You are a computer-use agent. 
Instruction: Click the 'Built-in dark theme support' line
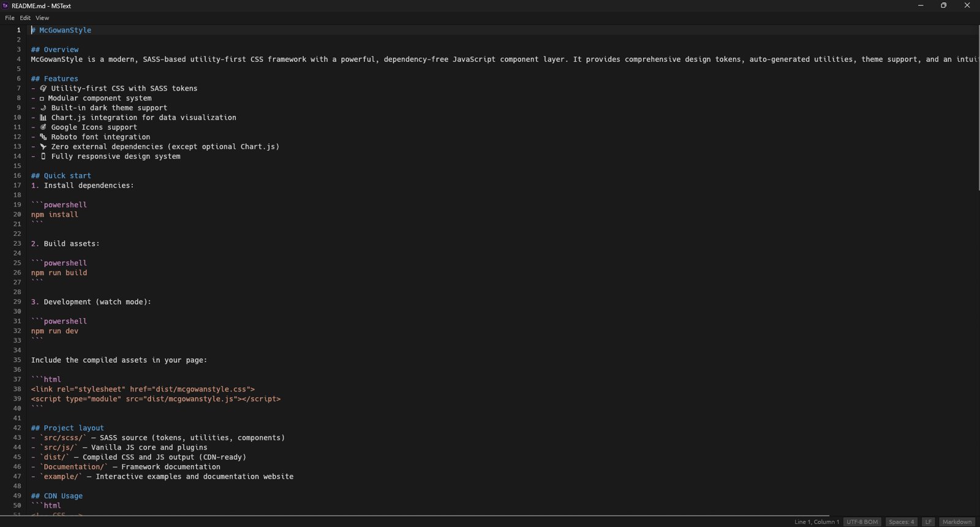(99, 108)
